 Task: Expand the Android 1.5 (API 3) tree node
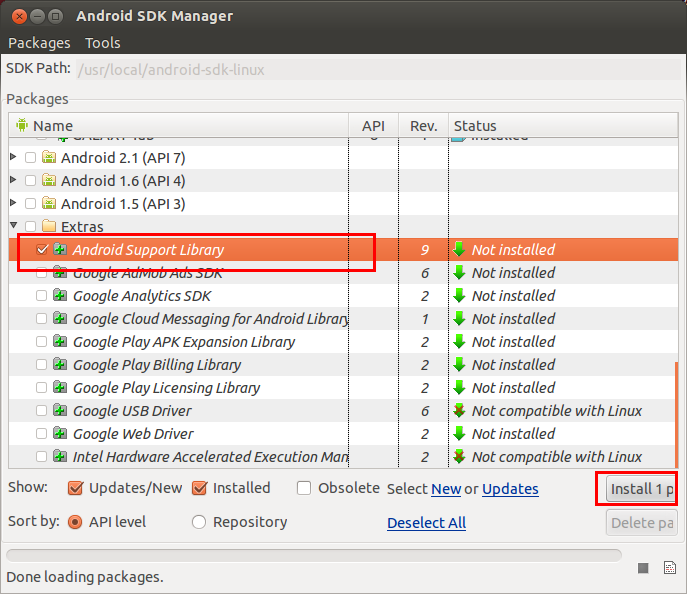[x=13, y=202]
